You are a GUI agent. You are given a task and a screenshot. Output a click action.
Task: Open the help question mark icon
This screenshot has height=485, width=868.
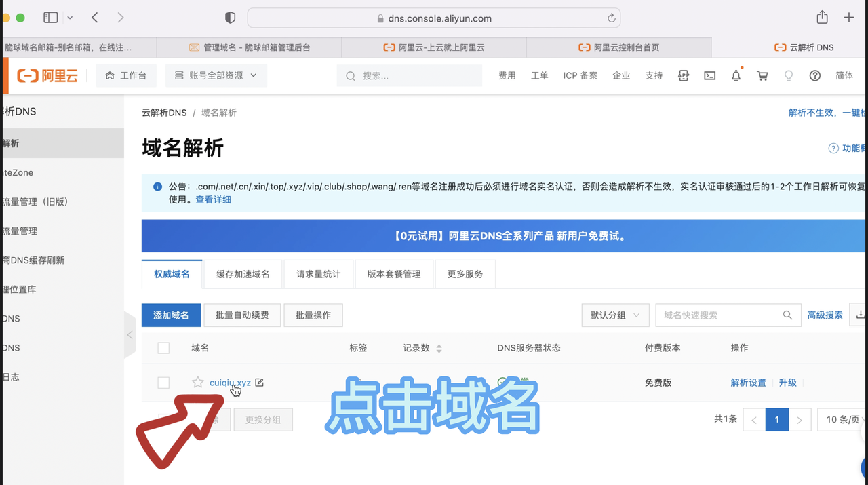815,75
